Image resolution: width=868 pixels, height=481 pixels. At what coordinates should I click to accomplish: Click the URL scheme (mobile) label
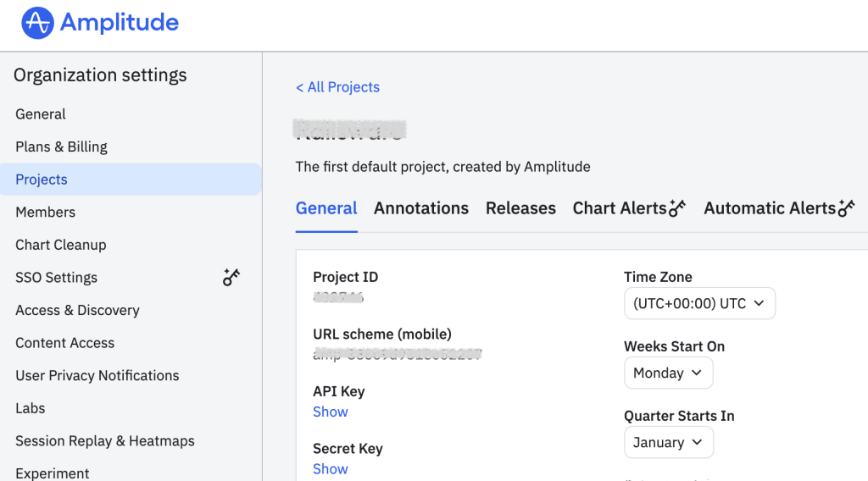[x=382, y=334]
